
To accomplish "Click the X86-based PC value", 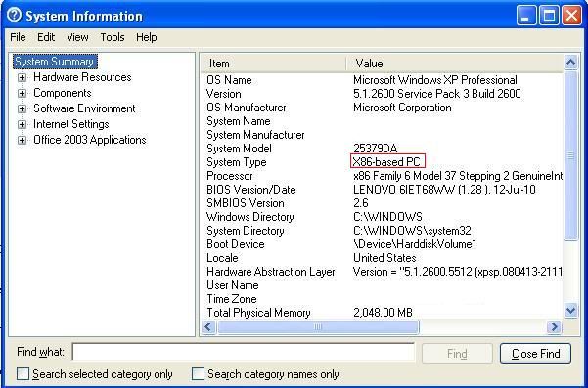I will 387,162.
